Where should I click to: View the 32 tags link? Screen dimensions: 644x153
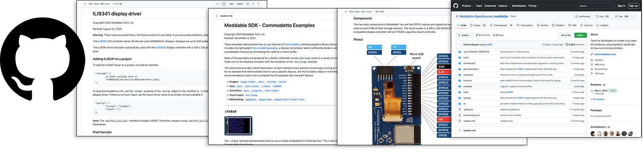coord(498,35)
